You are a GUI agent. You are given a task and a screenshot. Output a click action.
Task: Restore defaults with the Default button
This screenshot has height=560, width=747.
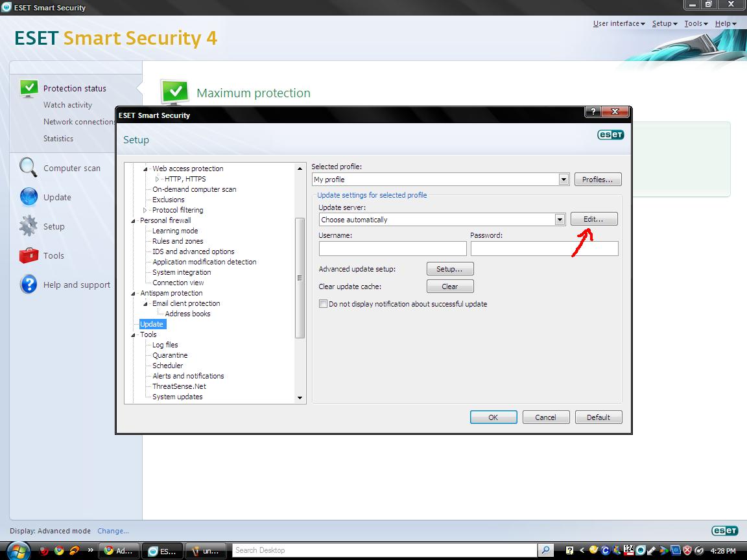599,417
